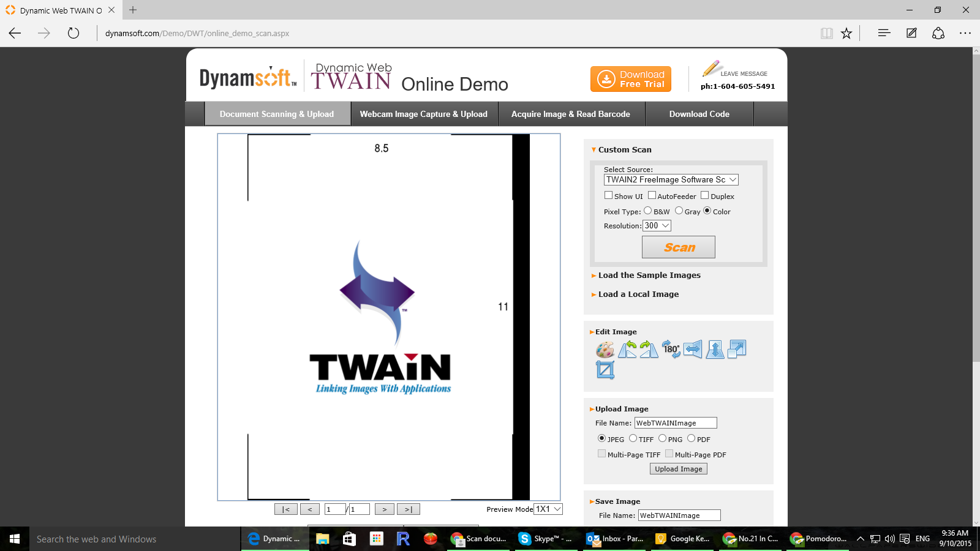Click the Upload Image button
Image resolution: width=980 pixels, height=551 pixels.
[678, 469]
